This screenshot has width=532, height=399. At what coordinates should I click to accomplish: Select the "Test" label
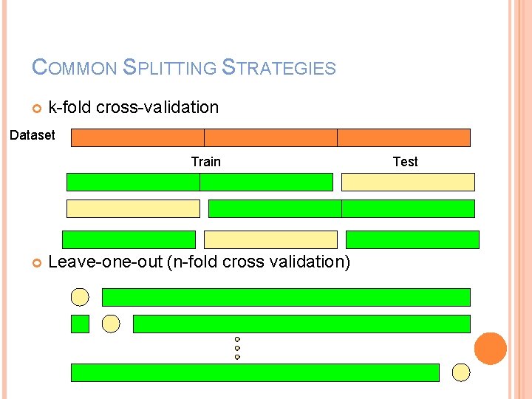405,162
